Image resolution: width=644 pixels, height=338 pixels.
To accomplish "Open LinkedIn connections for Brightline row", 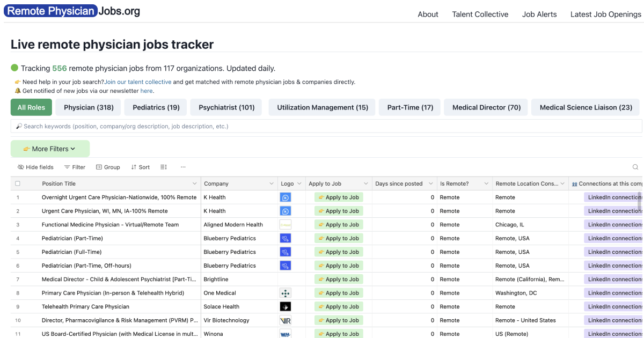I will coord(613,280).
